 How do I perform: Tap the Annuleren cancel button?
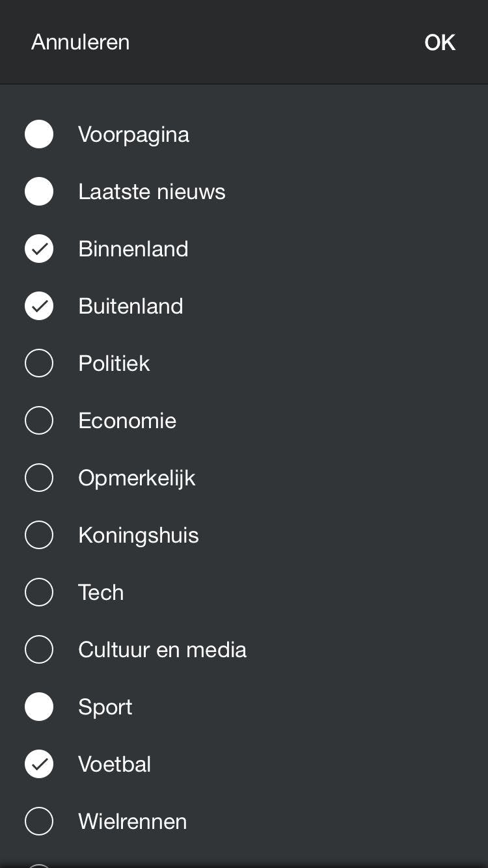point(81,42)
